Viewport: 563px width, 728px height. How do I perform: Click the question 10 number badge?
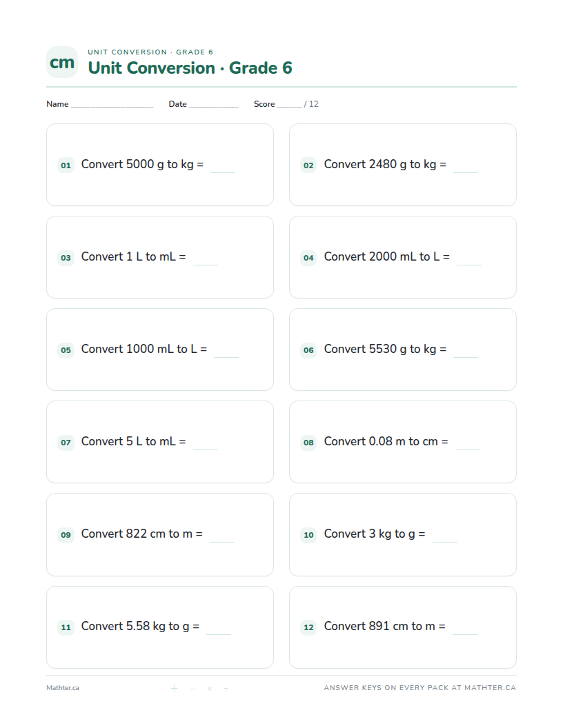click(x=308, y=535)
